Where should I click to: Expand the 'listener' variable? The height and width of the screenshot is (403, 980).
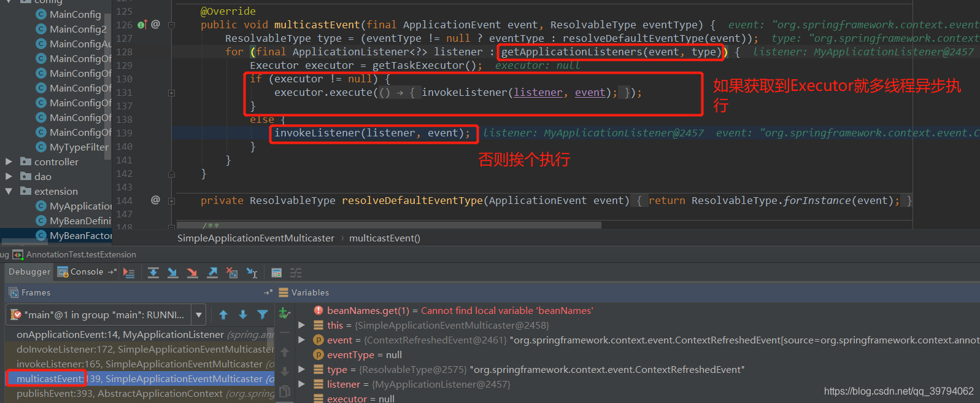pyautogui.click(x=301, y=385)
